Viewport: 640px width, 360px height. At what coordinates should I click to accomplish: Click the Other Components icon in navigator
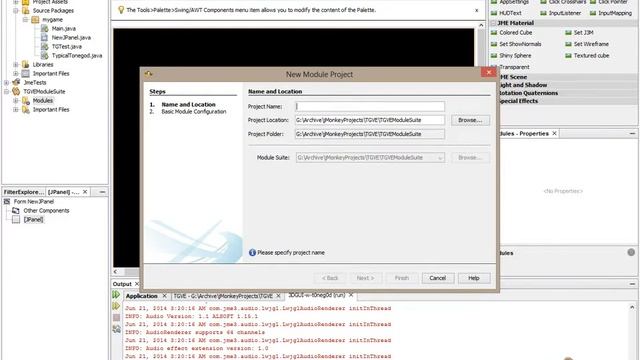tap(16, 211)
